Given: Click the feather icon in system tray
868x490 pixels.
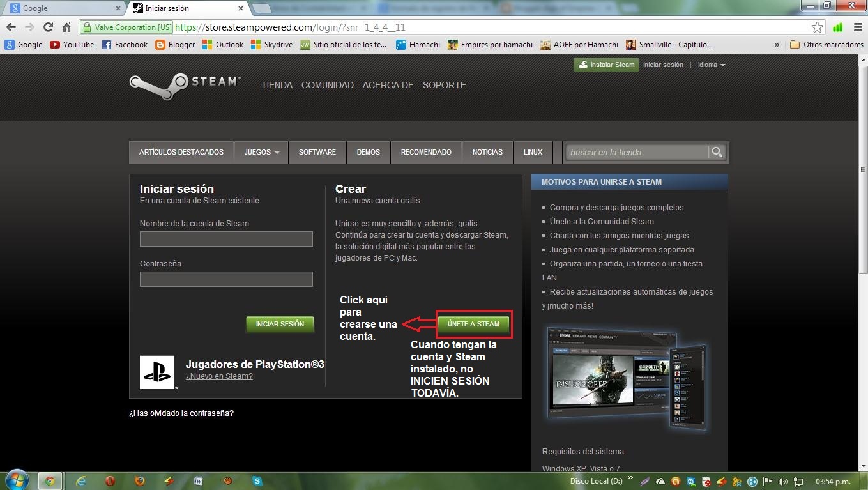Looking at the screenshot, I should 644,481.
